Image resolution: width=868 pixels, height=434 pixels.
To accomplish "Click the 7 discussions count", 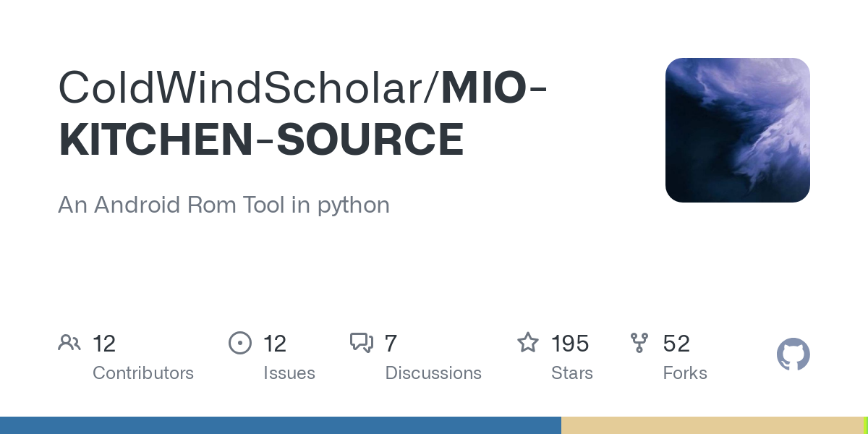I will pyautogui.click(x=391, y=344).
